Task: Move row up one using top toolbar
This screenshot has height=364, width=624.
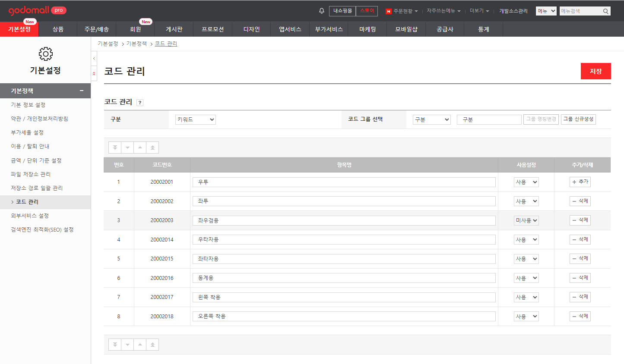Action: click(140, 147)
